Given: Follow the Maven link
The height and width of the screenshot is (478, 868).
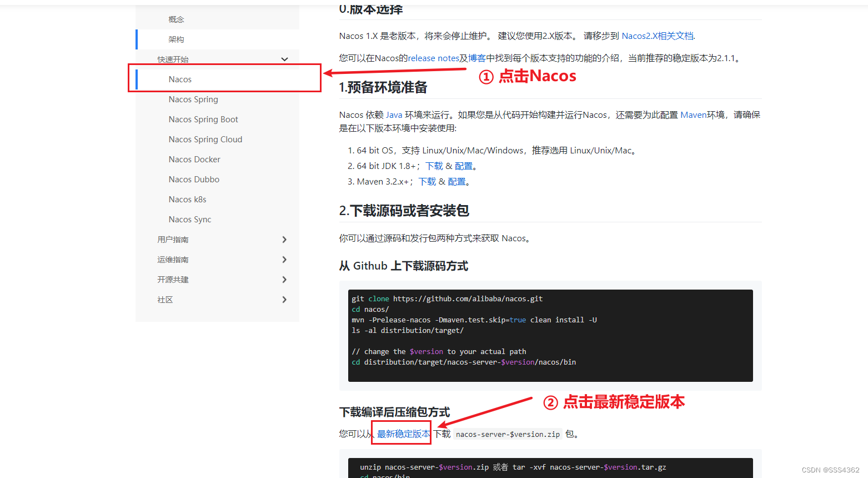Looking at the screenshot, I should [694, 115].
